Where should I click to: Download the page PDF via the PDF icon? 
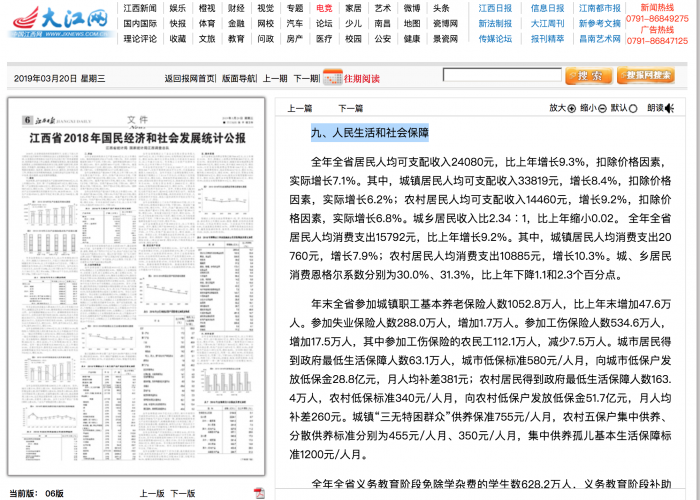tap(259, 493)
